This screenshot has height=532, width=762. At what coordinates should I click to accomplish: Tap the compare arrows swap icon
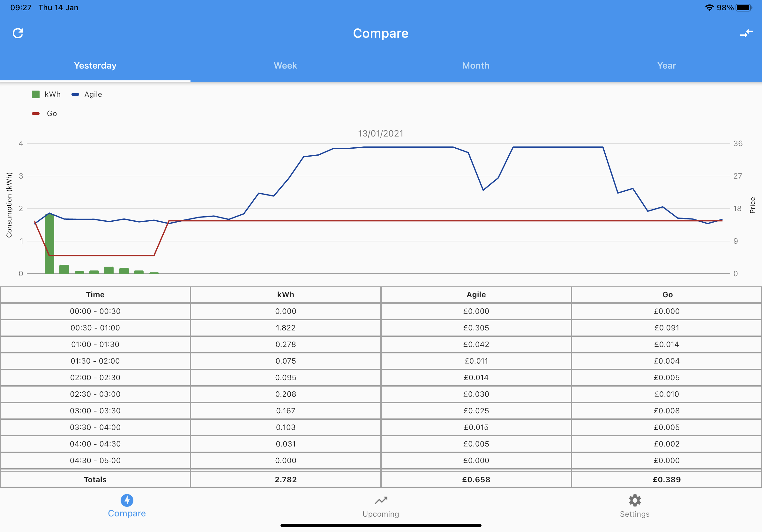(746, 33)
